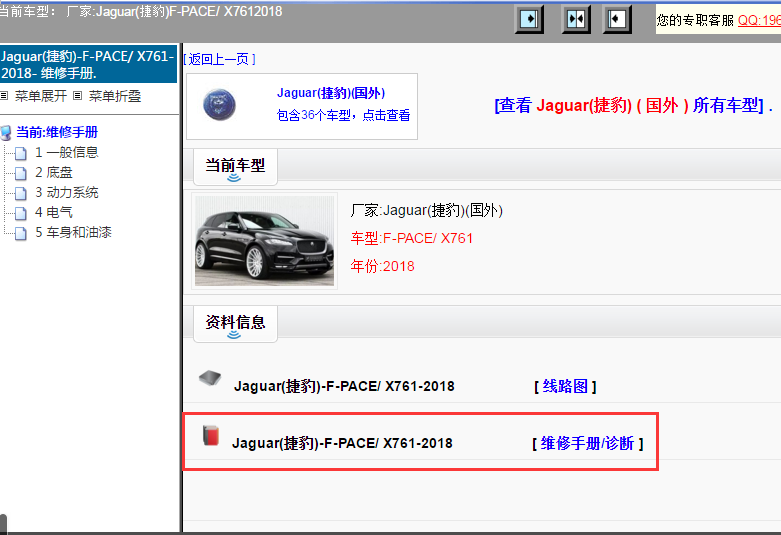781x535 pixels.
Task: Click 返回上一页 link
Action: (220, 59)
